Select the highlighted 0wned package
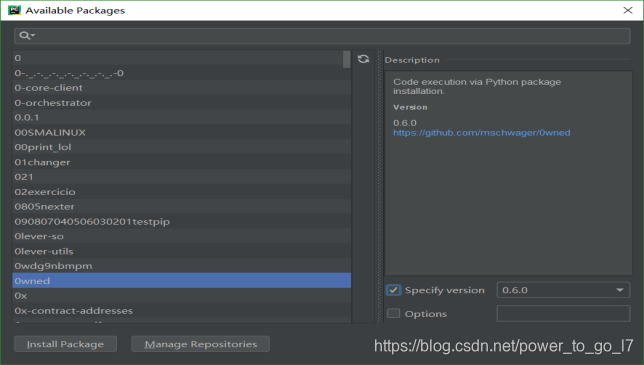 (182, 280)
